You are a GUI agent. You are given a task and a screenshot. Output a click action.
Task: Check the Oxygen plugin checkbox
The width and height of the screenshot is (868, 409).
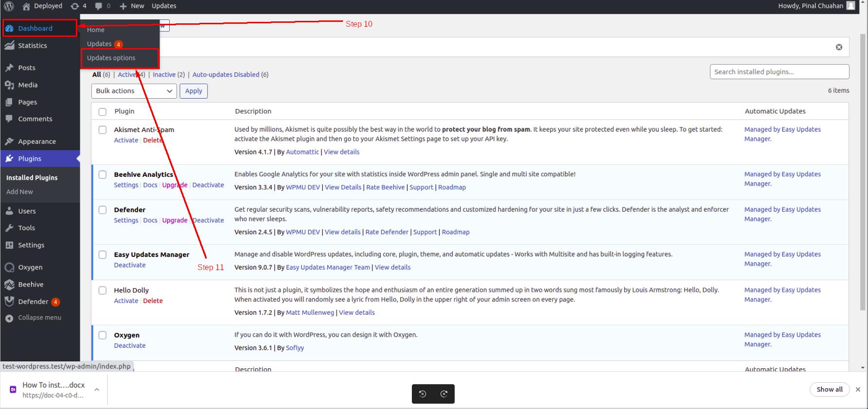point(103,335)
